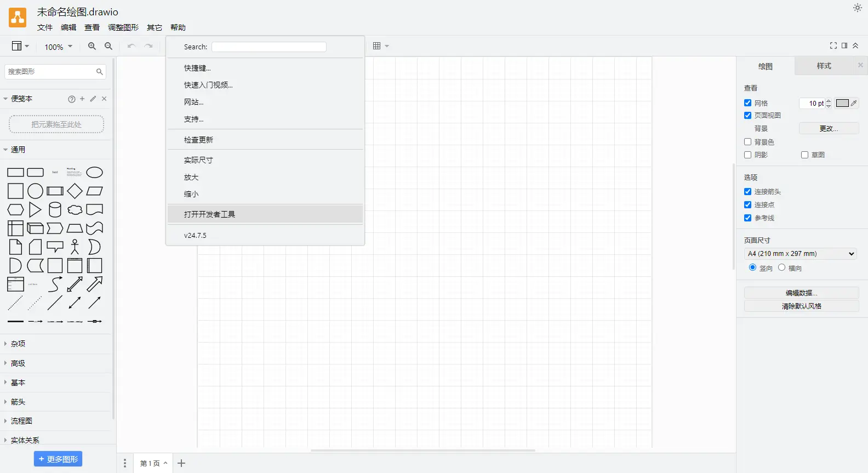The image size is (868, 473).
Task: Toggle the fullscreen icon in toolbar
Action: click(833, 45)
